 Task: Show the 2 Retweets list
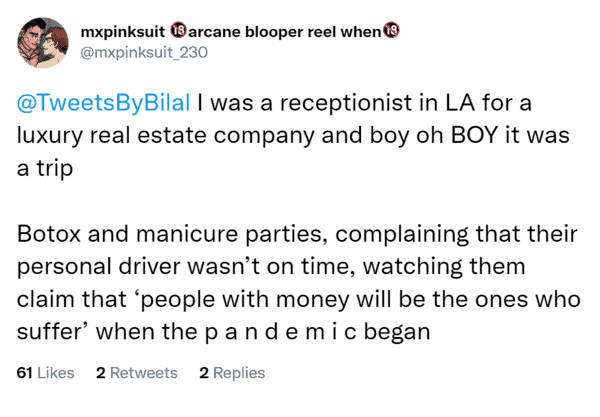pyautogui.click(x=136, y=373)
